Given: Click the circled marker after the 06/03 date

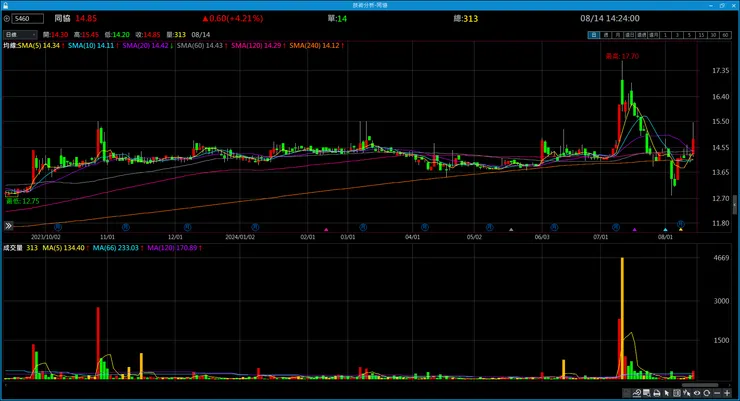Looking at the screenshot, I should click(554, 227).
